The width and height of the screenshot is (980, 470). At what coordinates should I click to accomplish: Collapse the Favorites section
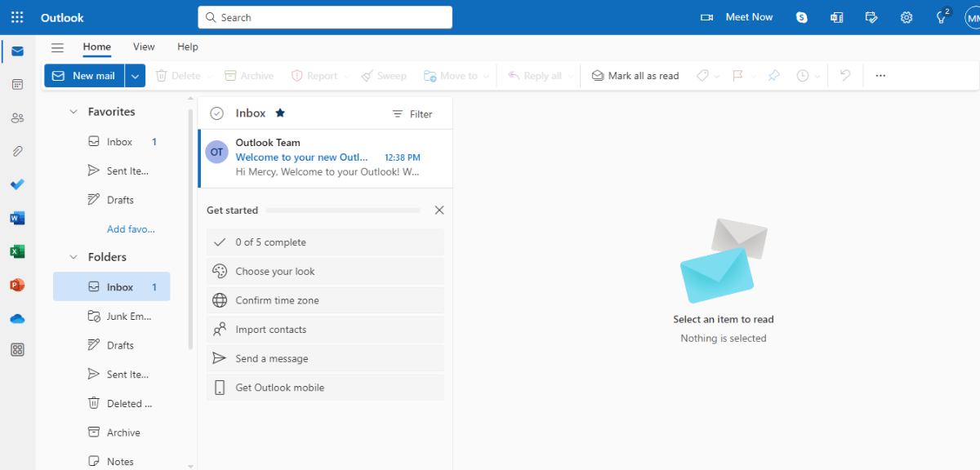pos(73,111)
